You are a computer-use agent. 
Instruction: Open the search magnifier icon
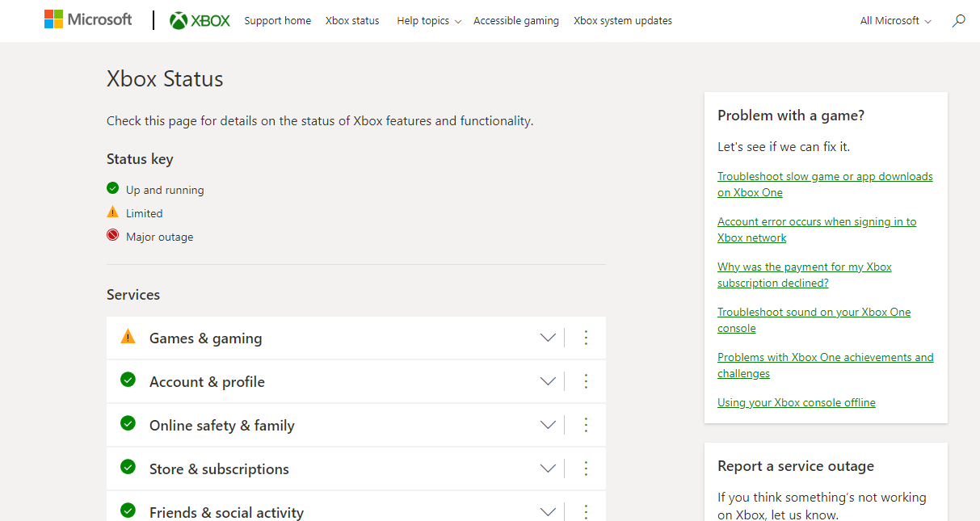959,21
